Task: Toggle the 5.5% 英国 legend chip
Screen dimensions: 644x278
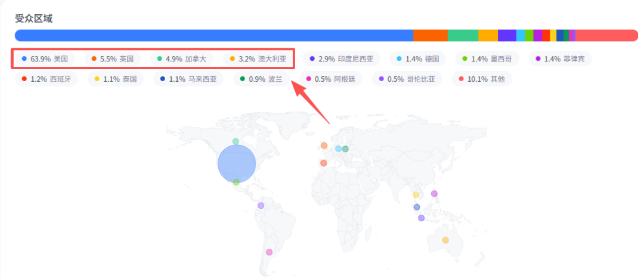Action: [113, 58]
